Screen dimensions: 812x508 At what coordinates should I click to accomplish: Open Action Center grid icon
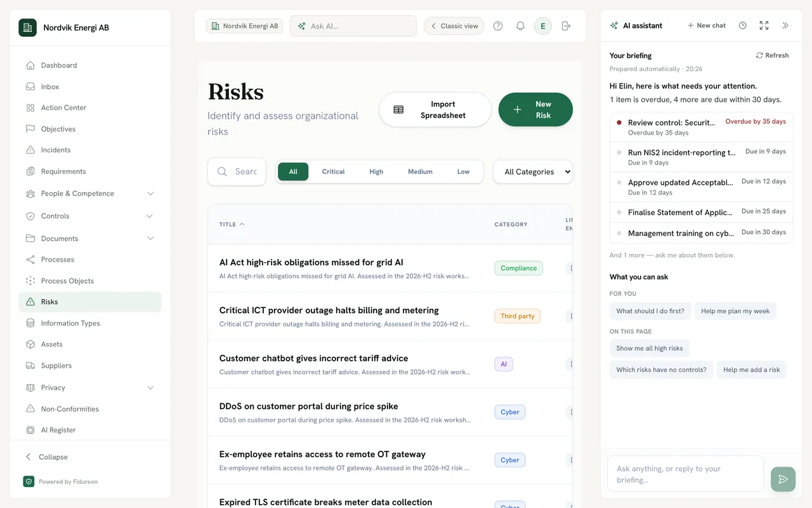[x=30, y=108]
